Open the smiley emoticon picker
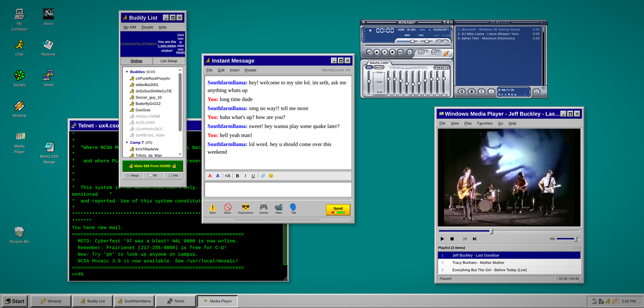The width and height of the screenshot is (644, 308). click(271, 176)
